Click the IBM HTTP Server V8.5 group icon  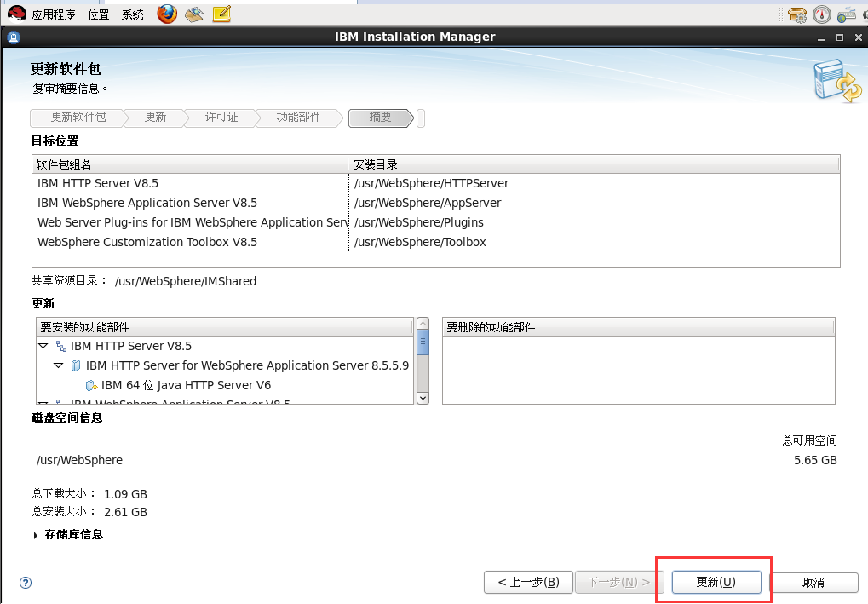(x=61, y=347)
